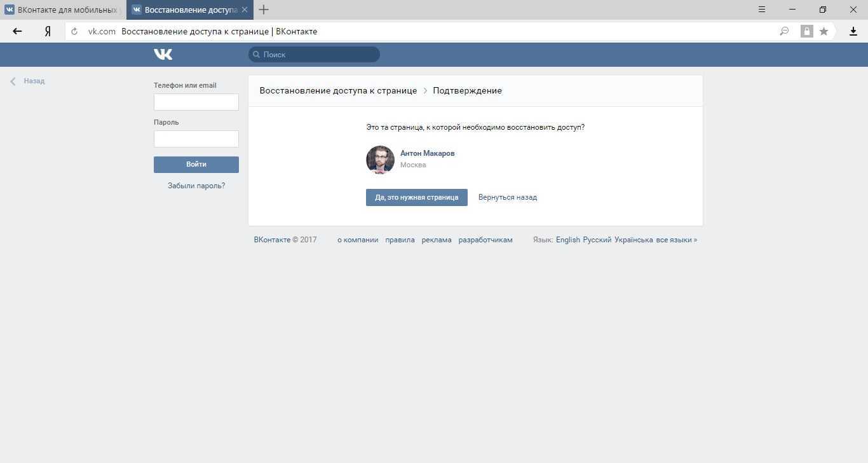Open the о компании footer link
Image resolution: width=868 pixels, height=463 pixels.
coord(358,240)
